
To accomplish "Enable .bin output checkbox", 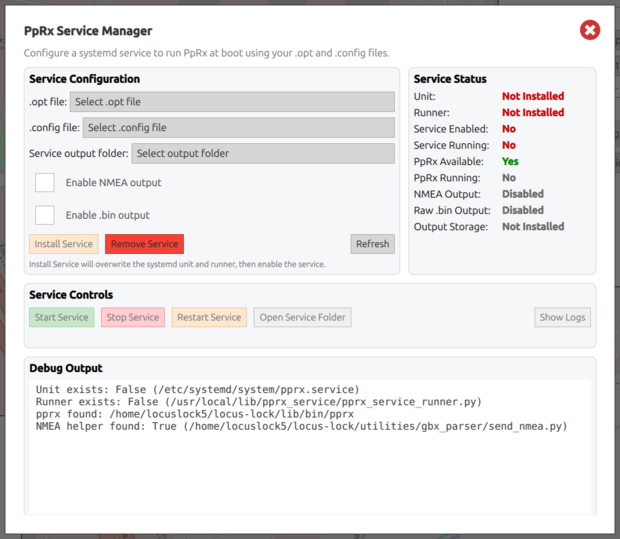I will (x=45, y=215).
